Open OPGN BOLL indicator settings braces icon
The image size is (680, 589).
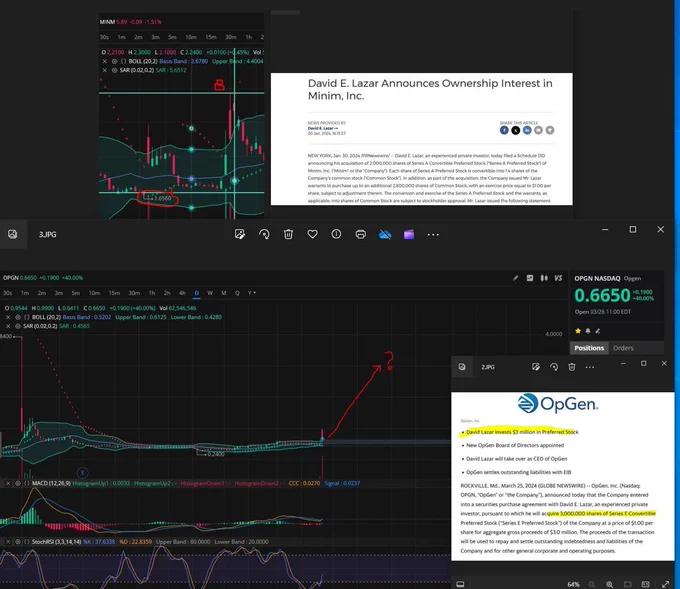[27, 317]
